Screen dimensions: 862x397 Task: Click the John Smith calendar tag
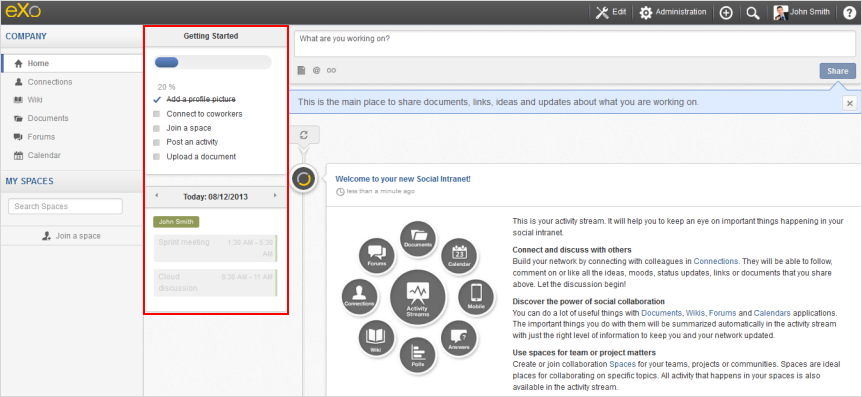pyautogui.click(x=176, y=222)
